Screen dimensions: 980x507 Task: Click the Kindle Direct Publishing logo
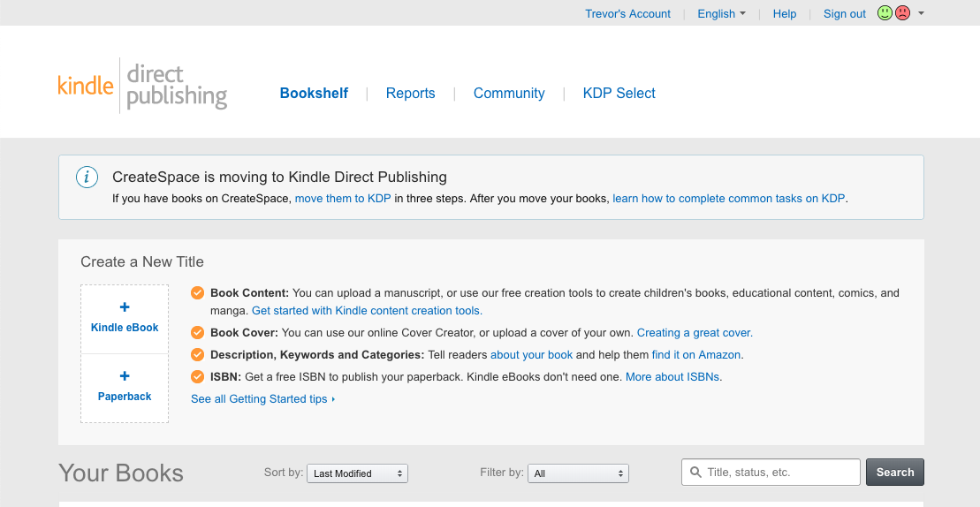click(142, 86)
